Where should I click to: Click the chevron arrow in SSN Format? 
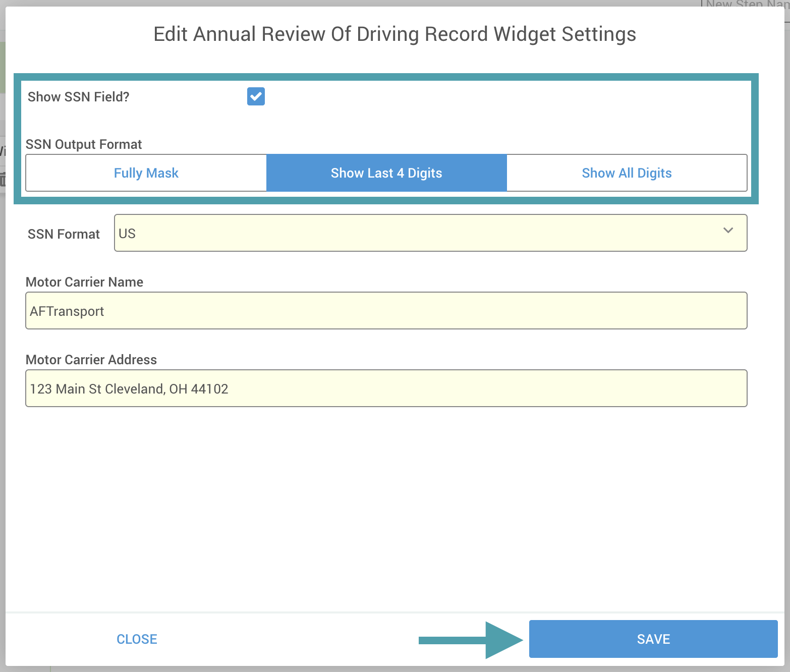coord(728,231)
